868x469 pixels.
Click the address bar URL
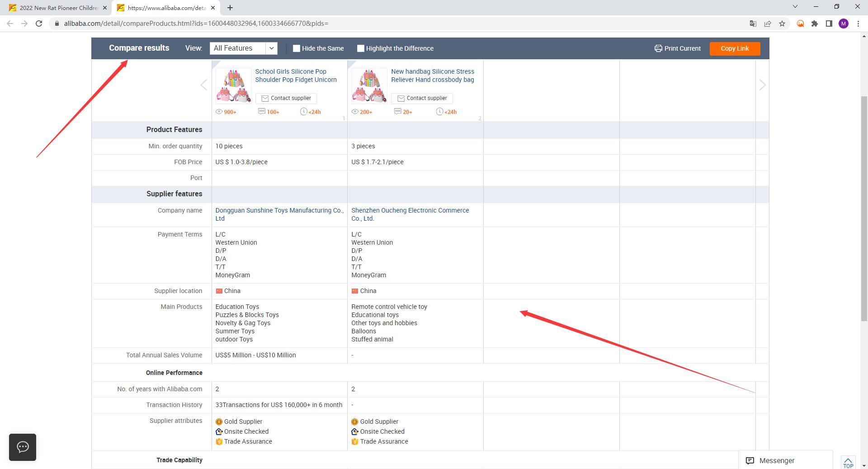pyautogui.click(x=196, y=24)
